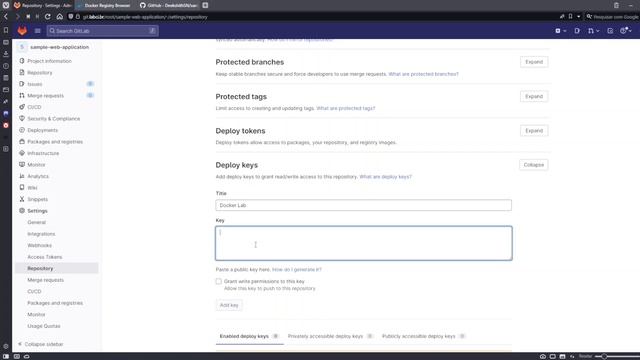Open 'What are protected tags?' link
This screenshot has width=640, height=360.
[346, 108]
